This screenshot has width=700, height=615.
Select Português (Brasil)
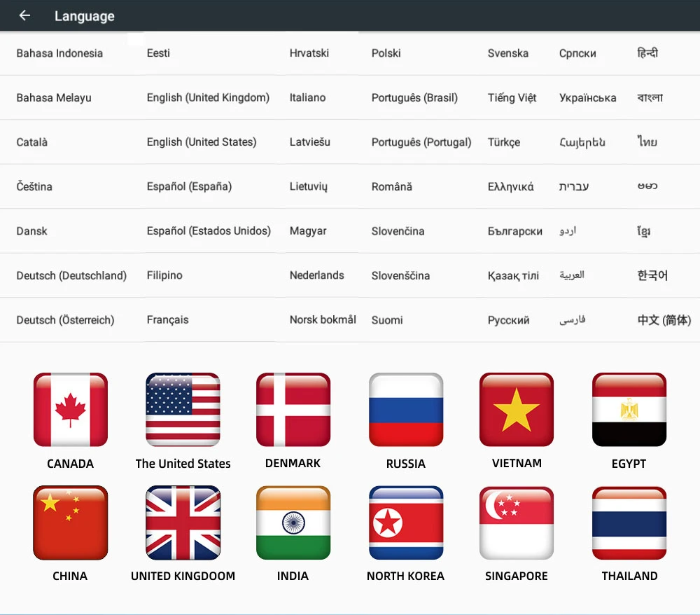point(414,98)
